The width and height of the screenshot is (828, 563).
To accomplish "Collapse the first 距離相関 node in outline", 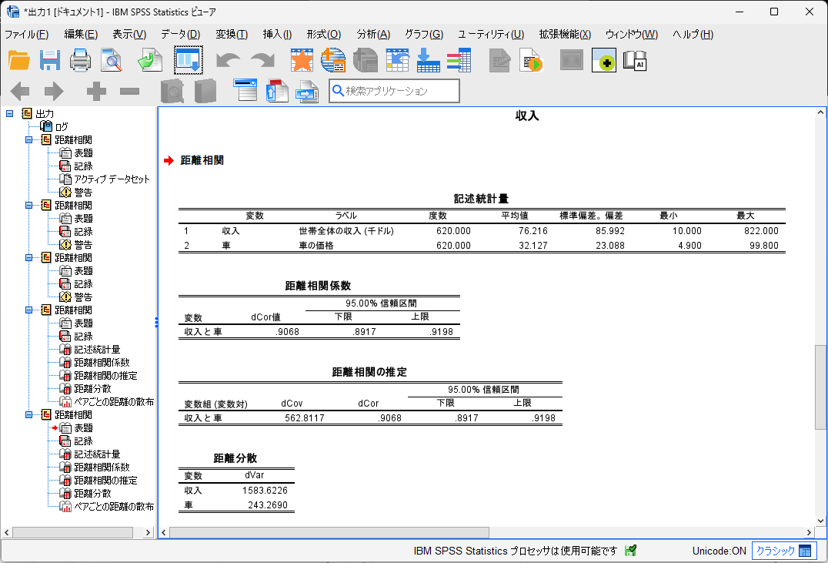I will coord(30,140).
